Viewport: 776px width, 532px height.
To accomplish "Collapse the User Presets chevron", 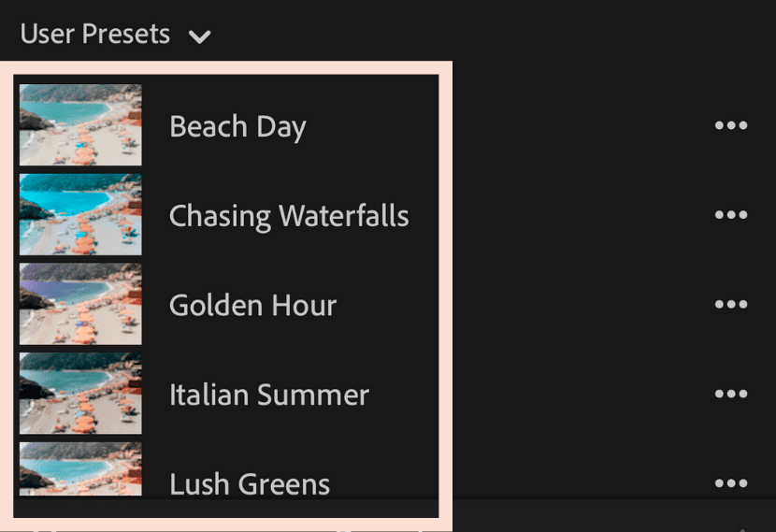I will 199,37.
